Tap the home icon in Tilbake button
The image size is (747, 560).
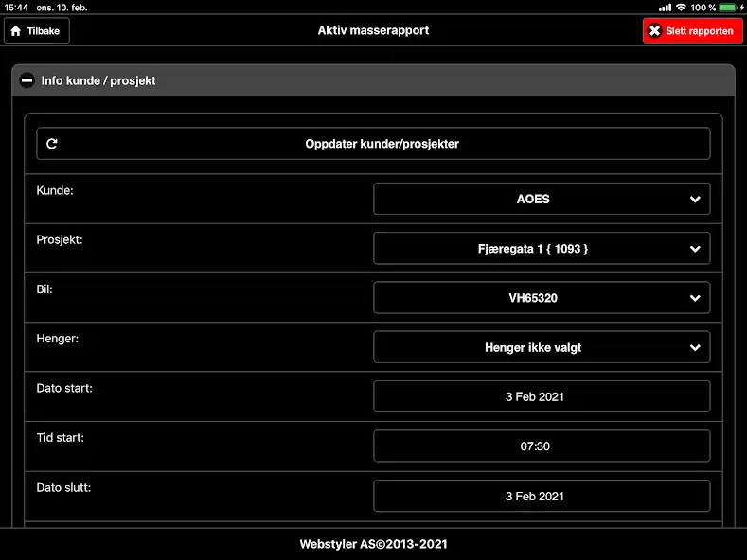point(16,31)
